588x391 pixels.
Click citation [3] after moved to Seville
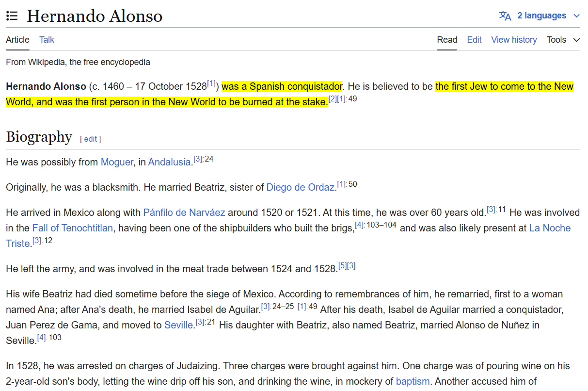[x=201, y=322]
